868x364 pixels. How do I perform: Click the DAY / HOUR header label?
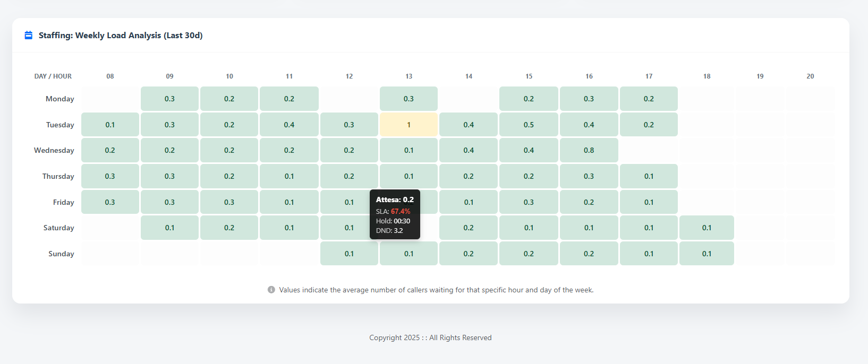click(53, 76)
